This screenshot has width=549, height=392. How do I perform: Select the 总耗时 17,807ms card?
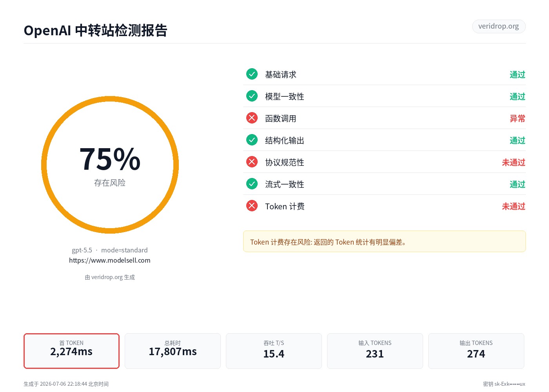(x=173, y=351)
